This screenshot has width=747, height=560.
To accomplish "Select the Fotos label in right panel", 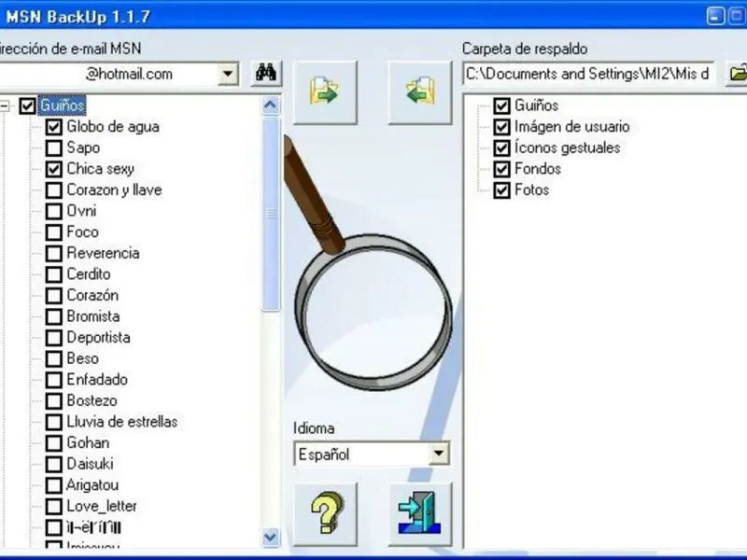I will point(531,189).
